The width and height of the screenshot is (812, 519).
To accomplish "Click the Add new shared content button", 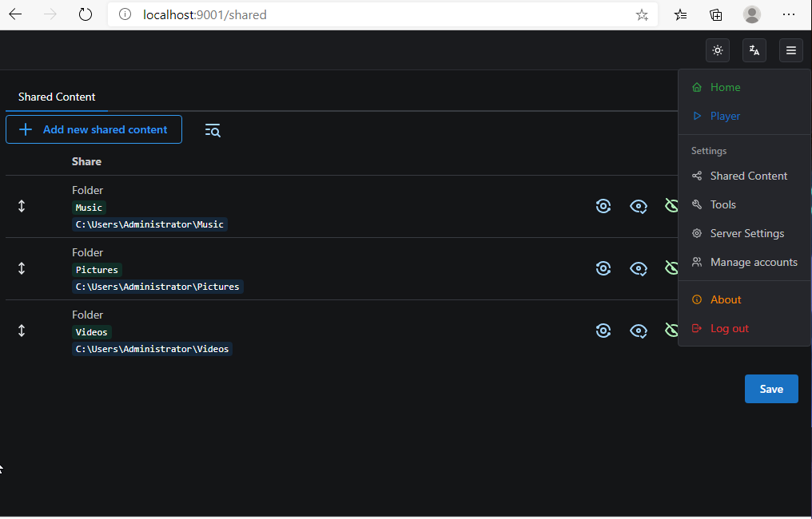I will (94, 129).
